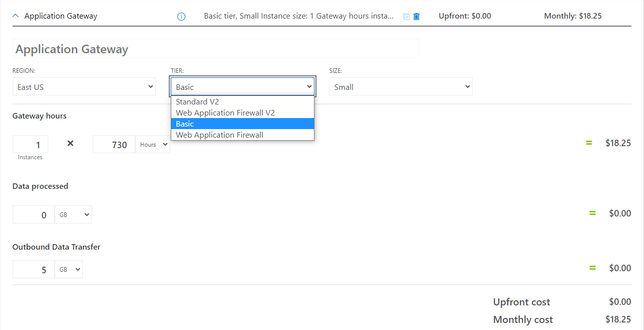
Task: Click the Outbound Data Transfer value field
Action: tap(34, 269)
